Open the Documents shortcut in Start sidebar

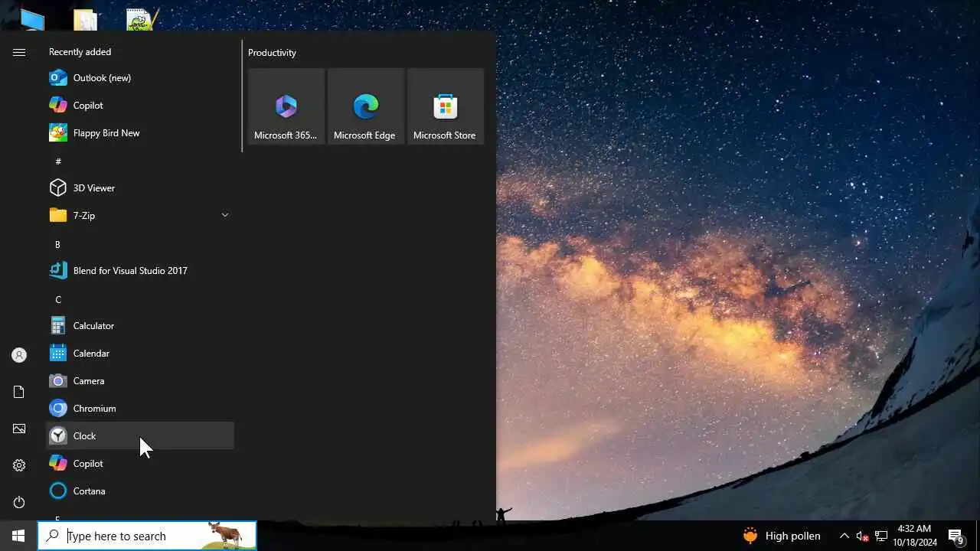(19, 392)
